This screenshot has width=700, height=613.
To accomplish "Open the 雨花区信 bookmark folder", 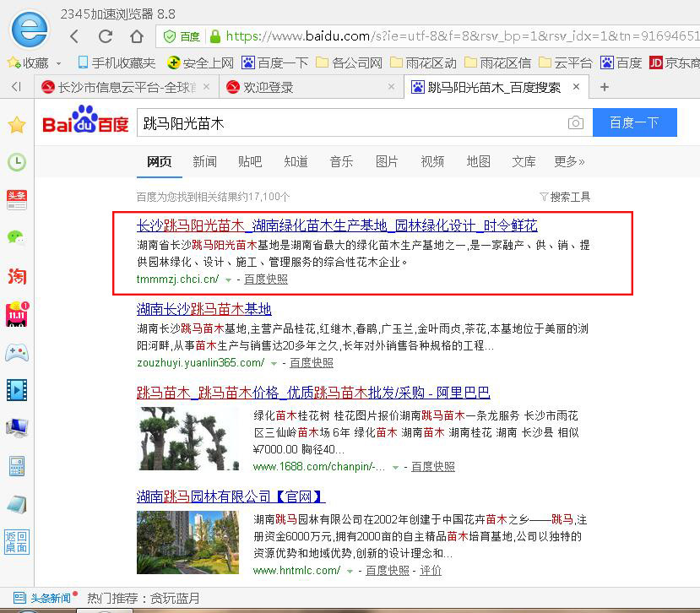I will pos(497,63).
